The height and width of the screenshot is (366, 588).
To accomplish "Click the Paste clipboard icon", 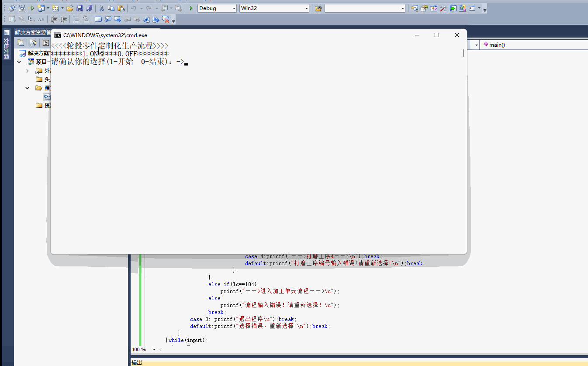I will click(121, 8).
